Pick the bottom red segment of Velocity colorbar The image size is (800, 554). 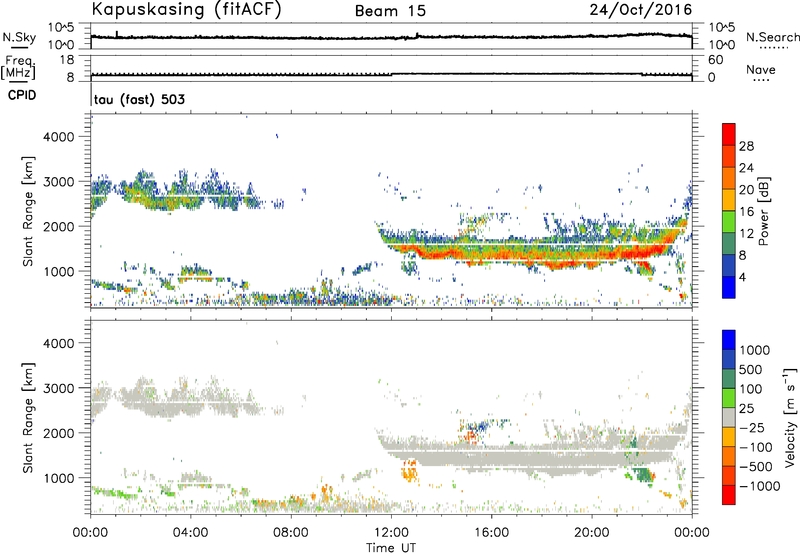click(729, 495)
